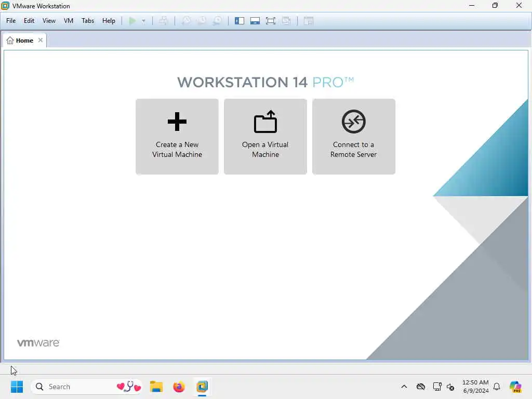Viewport: 532px width, 399px height.
Task: Click the hearts stethoscope search highlight icon
Action: click(129, 387)
